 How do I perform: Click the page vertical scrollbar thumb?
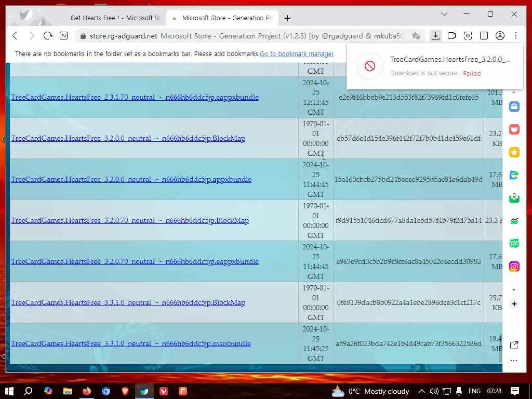(x=500, y=348)
